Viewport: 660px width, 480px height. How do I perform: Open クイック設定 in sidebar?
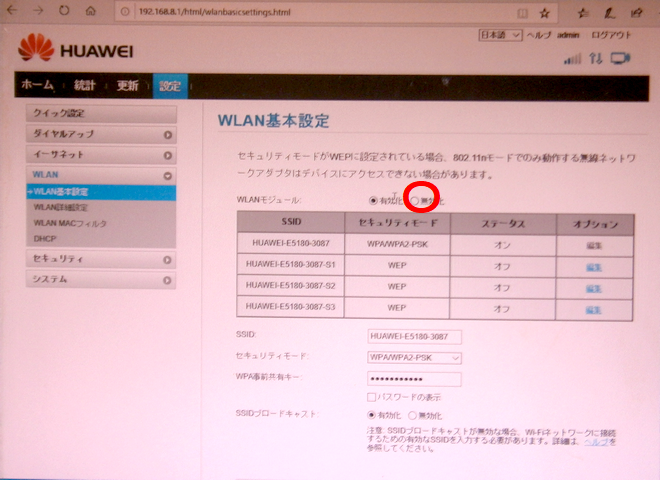click(101, 114)
